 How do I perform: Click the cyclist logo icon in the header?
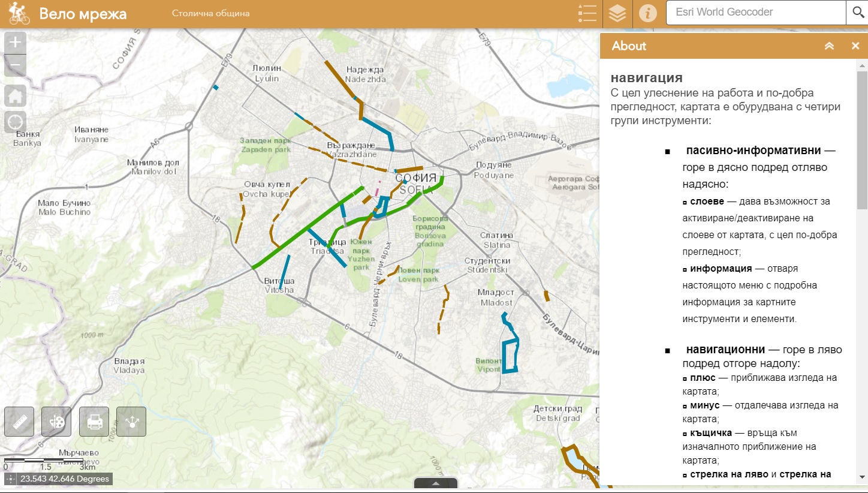pos(20,13)
